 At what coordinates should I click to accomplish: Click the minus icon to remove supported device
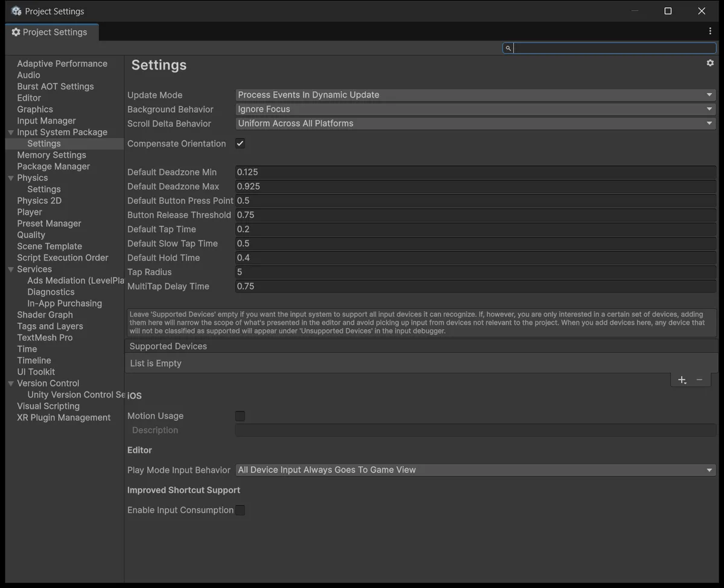point(699,379)
